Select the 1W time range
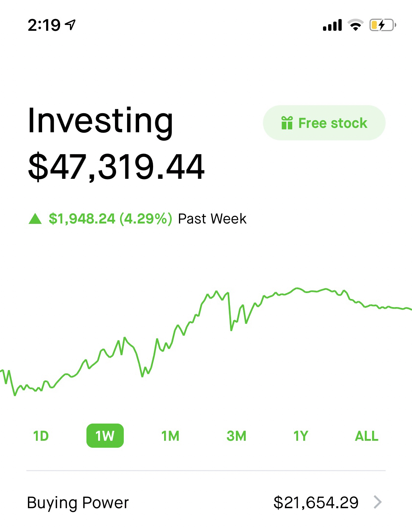412x532 pixels. click(105, 436)
